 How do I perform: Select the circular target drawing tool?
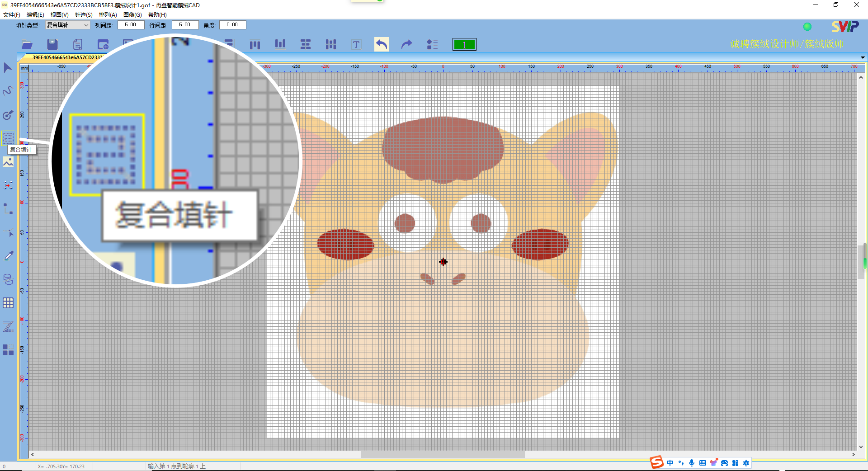(x=8, y=115)
